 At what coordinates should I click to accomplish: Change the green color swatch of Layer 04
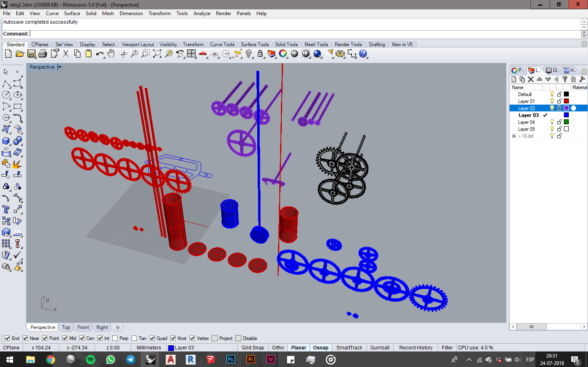click(x=566, y=122)
